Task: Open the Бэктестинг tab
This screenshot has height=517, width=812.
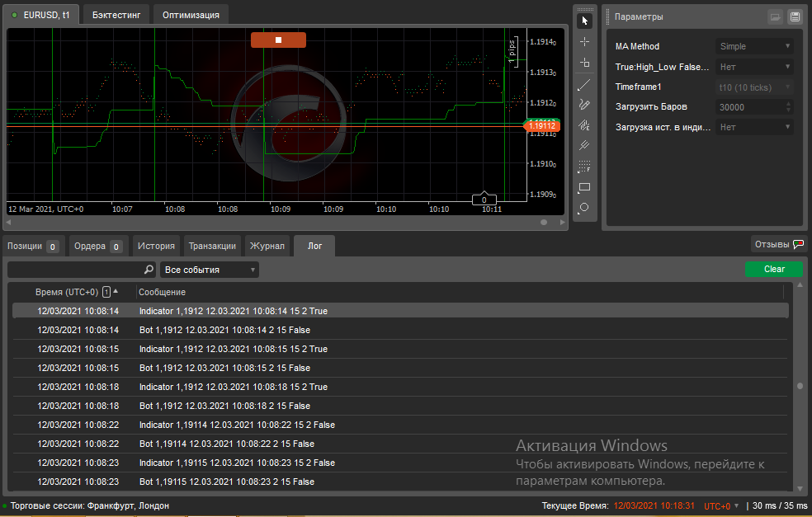Action: [116, 15]
